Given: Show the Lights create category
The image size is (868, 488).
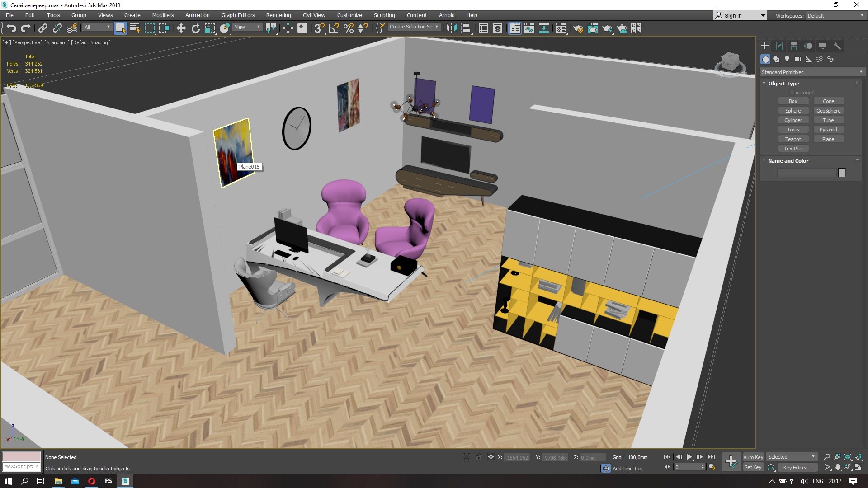Looking at the screenshot, I should (x=787, y=59).
